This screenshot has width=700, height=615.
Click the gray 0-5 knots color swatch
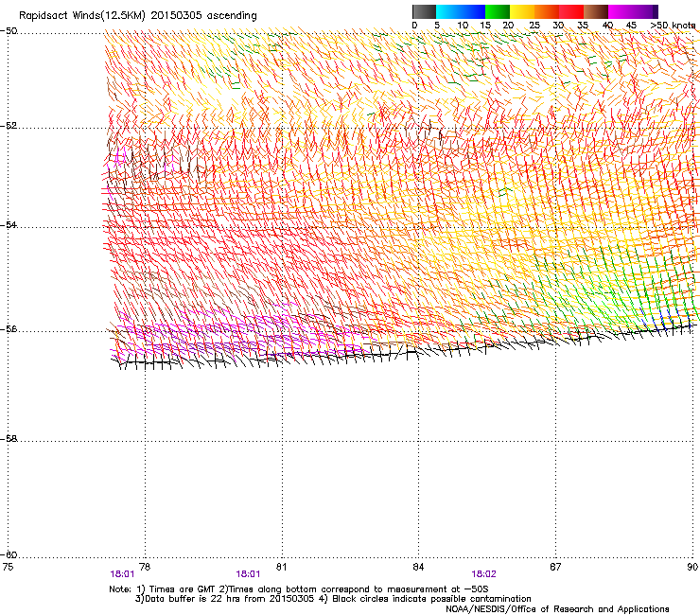click(424, 11)
